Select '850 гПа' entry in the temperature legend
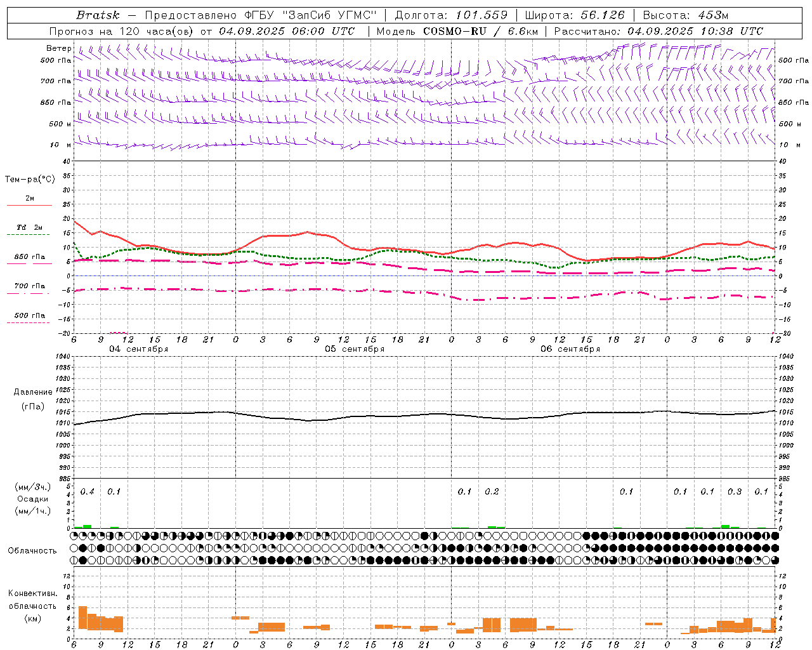Screen dimensions: 812x650 (x=29, y=257)
